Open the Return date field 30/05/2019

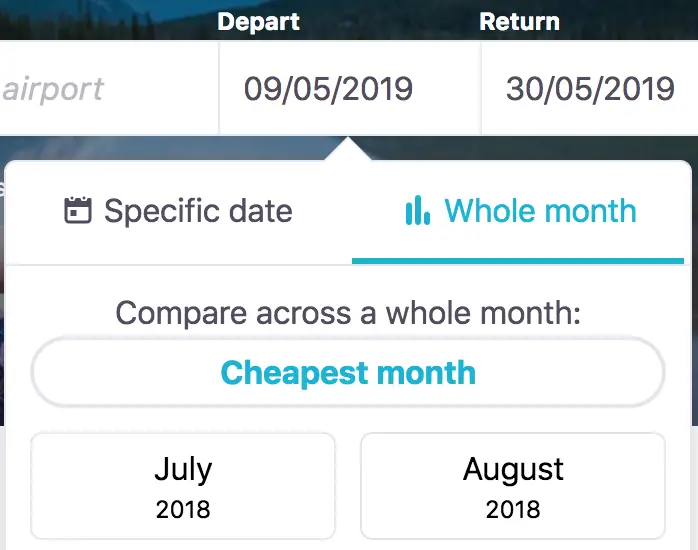click(x=590, y=88)
